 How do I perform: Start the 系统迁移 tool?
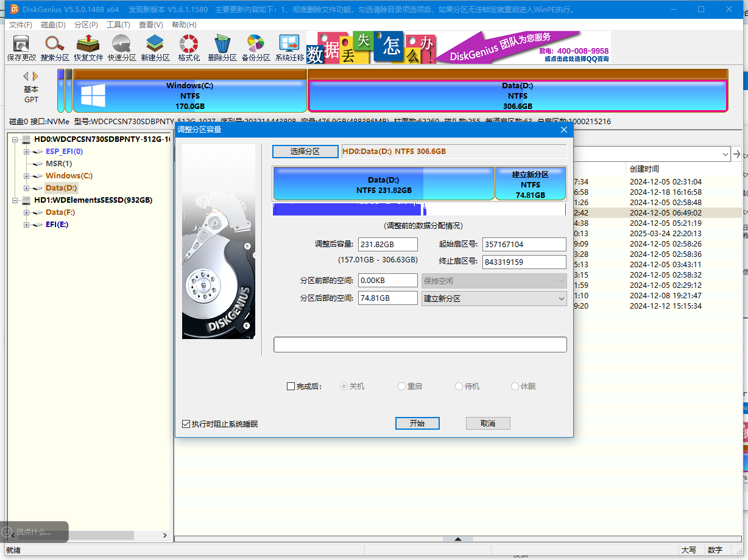click(289, 48)
